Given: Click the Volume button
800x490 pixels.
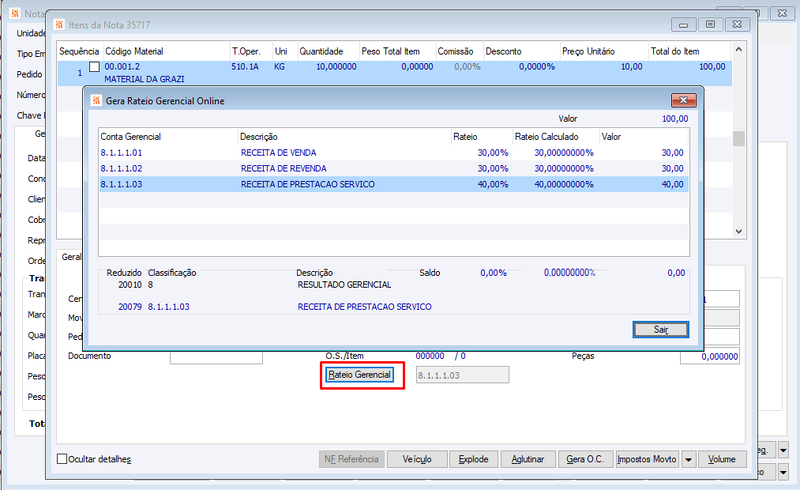Looking at the screenshot, I should [722, 459].
